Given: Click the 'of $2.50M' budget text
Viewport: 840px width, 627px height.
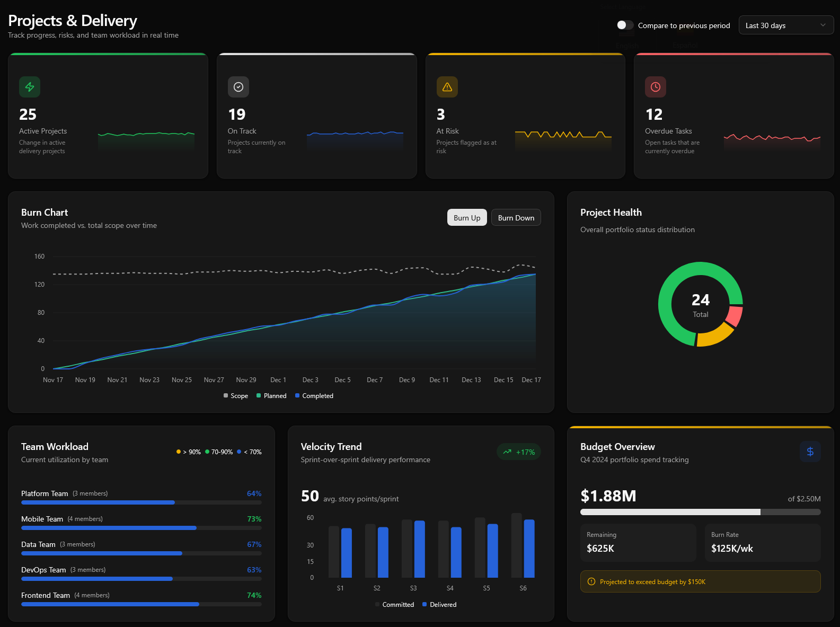Looking at the screenshot, I should click(x=804, y=499).
